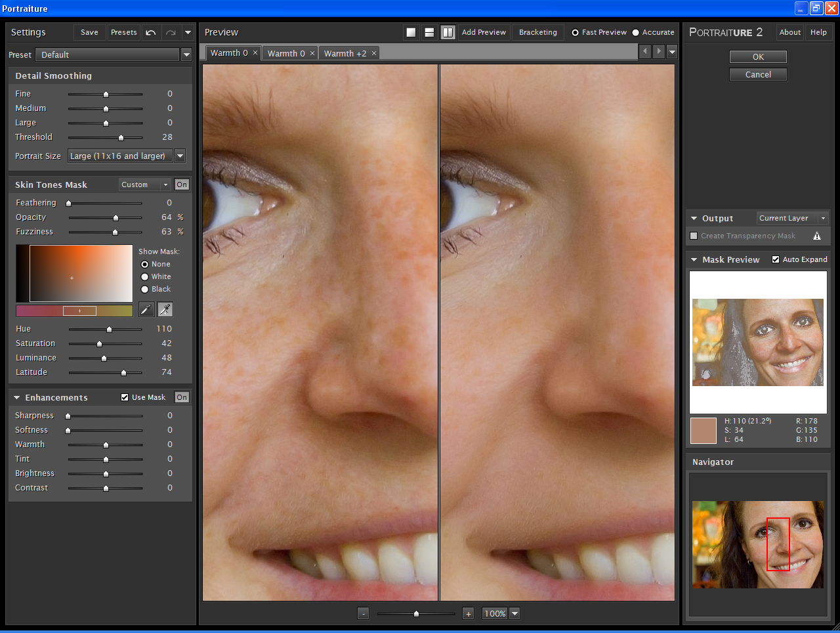The image size is (840, 633).
Task: Click the OK button to apply
Action: pos(758,56)
